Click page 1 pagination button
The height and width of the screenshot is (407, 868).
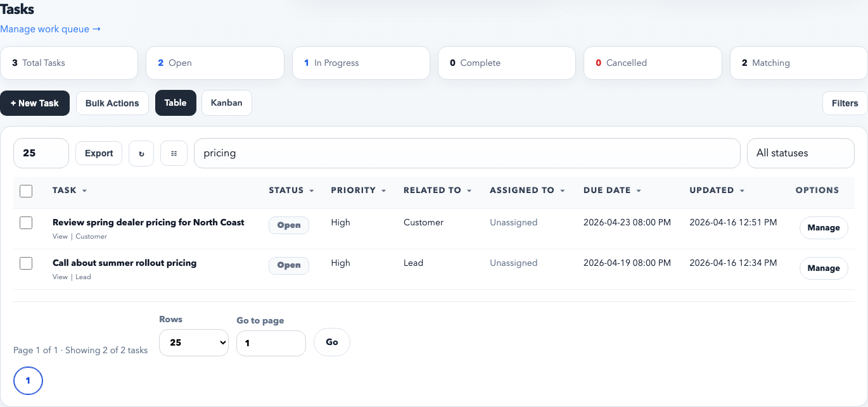(x=28, y=381)
